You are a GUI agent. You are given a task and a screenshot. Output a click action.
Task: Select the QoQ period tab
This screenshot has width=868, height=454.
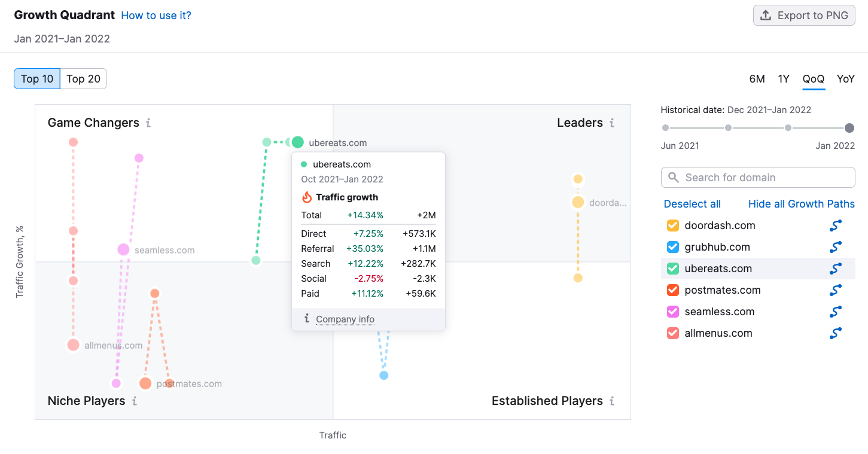(814, 79)
